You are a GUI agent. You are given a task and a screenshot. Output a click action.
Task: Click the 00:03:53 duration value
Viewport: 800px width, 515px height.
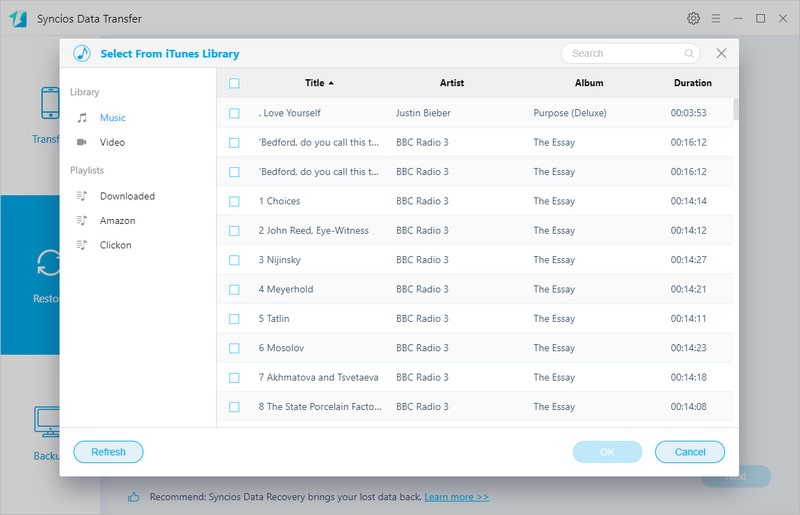pyautogui.click(x=688, y=113)
